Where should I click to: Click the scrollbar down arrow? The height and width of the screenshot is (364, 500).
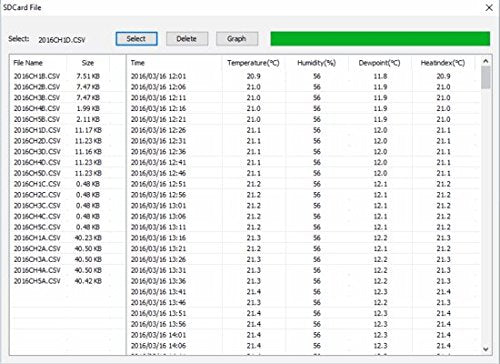coord(486,349)
